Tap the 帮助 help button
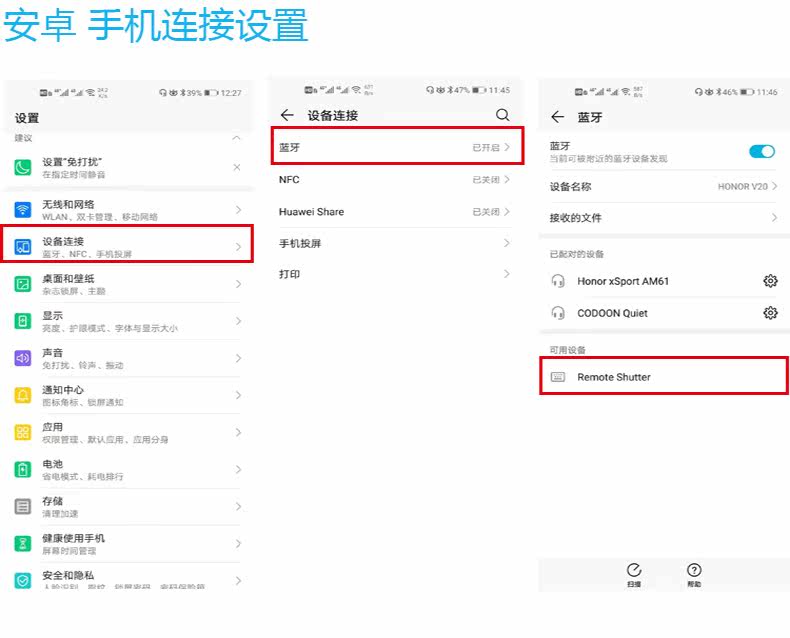The width and height of the screenshot is (790, 638). [x=694, y=575]
